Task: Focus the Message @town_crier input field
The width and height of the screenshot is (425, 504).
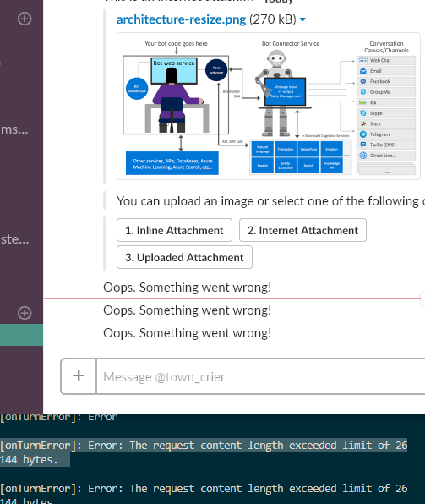Action: pyautogui.click(x=260, y=376)
